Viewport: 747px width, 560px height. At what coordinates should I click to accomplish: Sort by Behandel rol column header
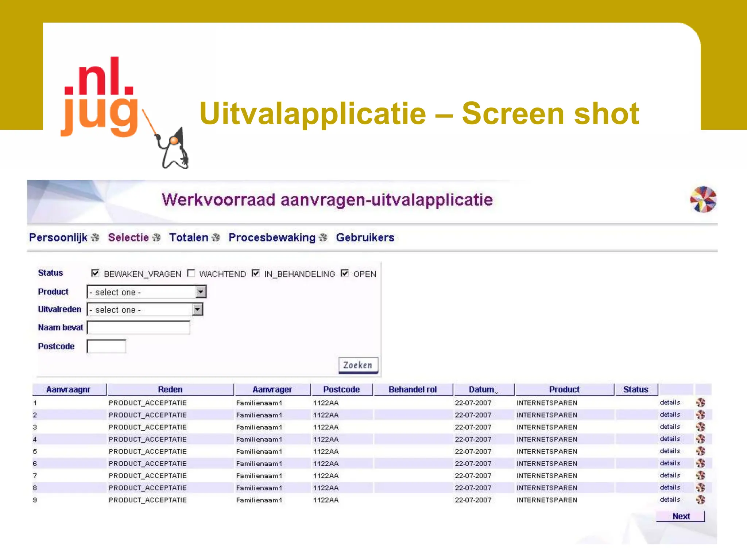pyautogui.click(x=413, y=389)
